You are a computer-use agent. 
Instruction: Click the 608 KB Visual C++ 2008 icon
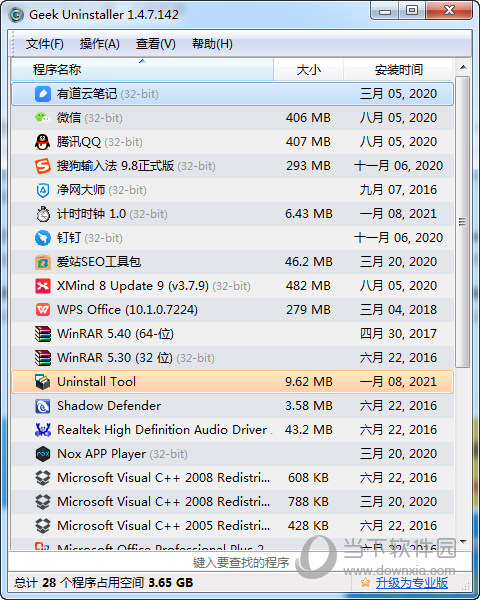click(42, 478)
